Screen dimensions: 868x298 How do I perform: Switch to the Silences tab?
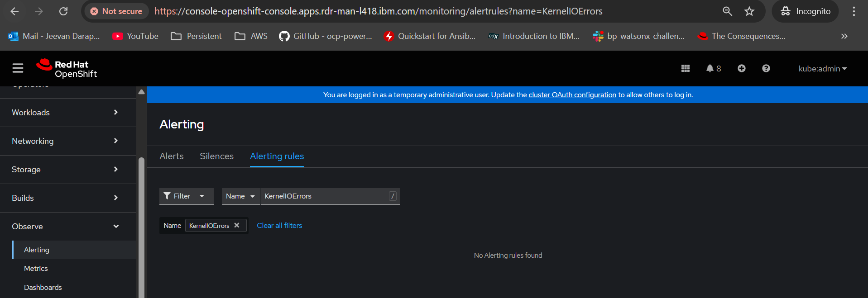tap(216, 156)
